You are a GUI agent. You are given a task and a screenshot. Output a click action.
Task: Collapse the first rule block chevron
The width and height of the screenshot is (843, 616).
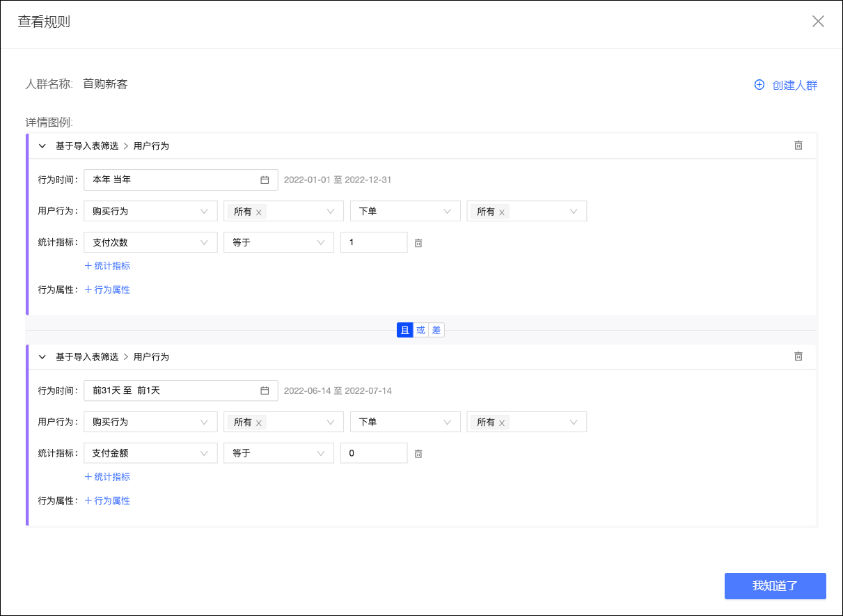point(42,146)
